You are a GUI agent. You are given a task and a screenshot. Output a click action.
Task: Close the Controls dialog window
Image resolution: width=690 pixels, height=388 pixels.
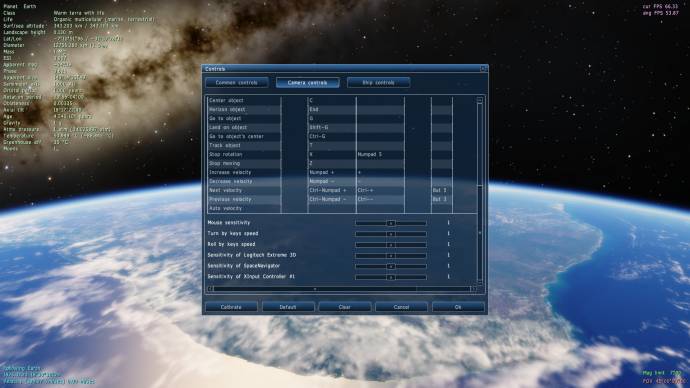coord(483,69)
